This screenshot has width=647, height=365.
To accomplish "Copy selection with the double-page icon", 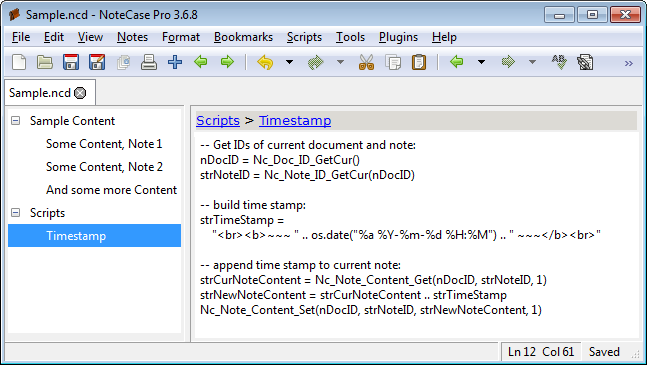I will (393, 63).
